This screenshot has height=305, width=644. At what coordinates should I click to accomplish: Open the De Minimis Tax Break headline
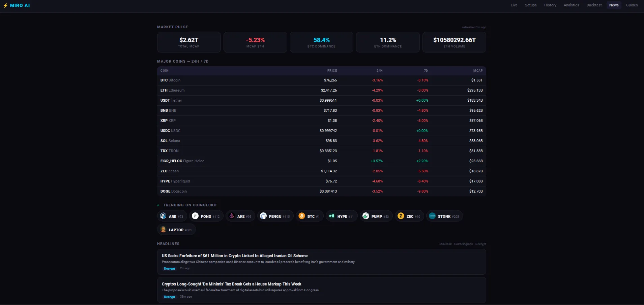(231, 284)
